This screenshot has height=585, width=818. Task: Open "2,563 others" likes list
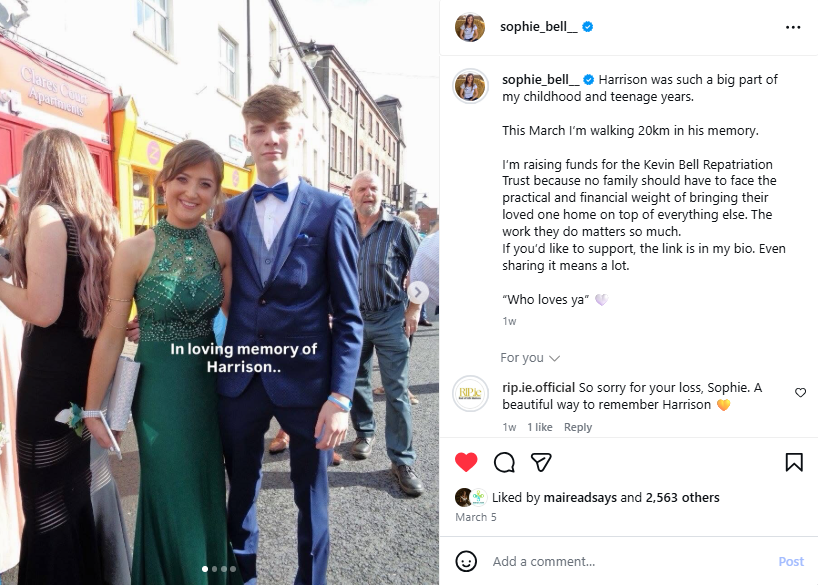click(x=682, y=497)
